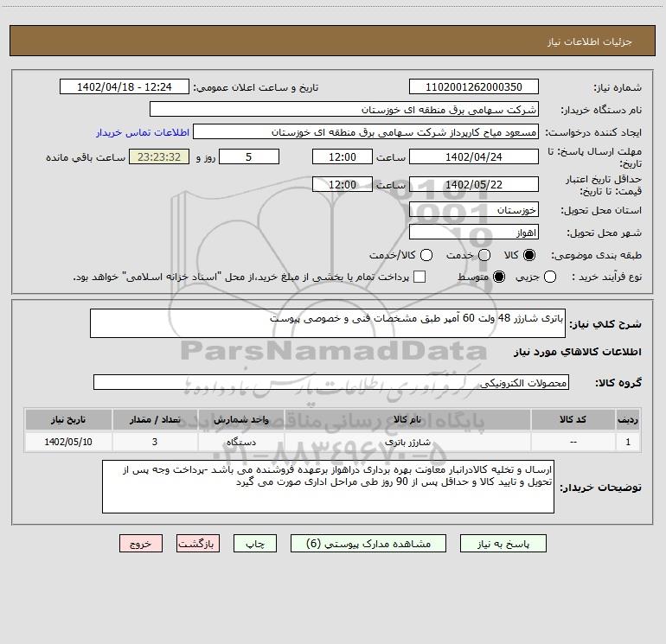
Task: Click the ردیف column header
Action: click(x=628, y=420)
